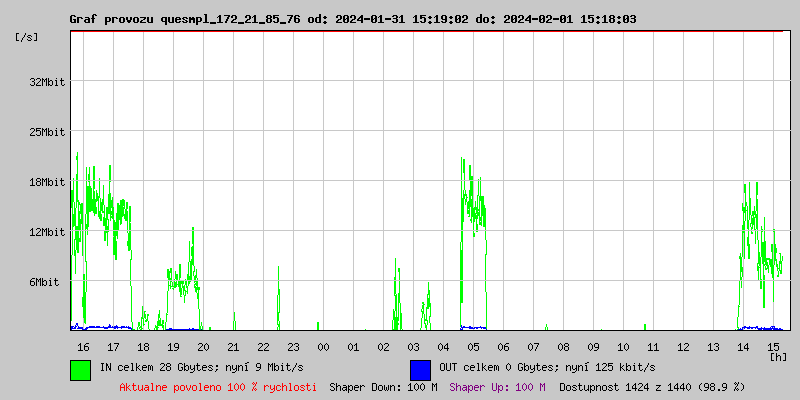
Task: Click the [/s] unit label
Action: (27, 37)
